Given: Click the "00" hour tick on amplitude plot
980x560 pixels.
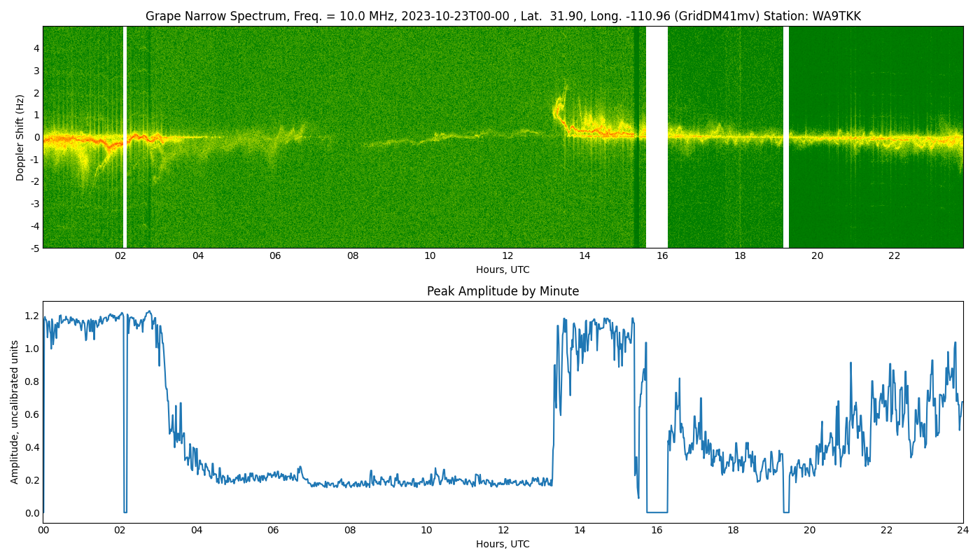Looking at the screenshot, I should pyautogui.click(x=43, y=531).
